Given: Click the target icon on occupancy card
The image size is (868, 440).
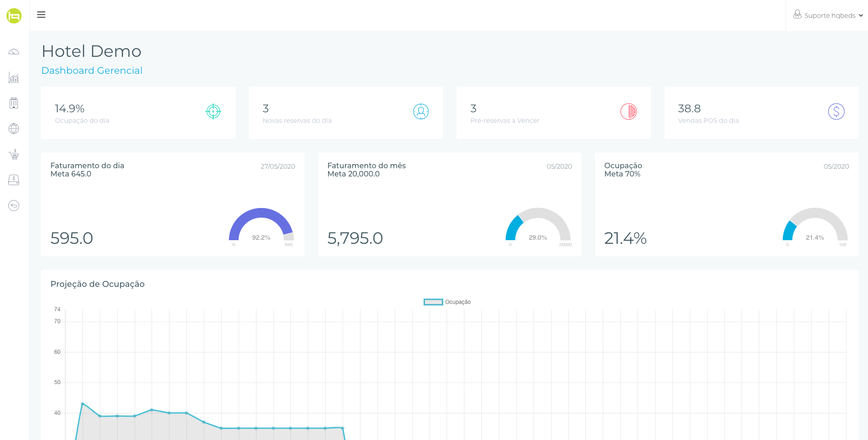Looking at the screenshot, I should [x=213, y=111].
